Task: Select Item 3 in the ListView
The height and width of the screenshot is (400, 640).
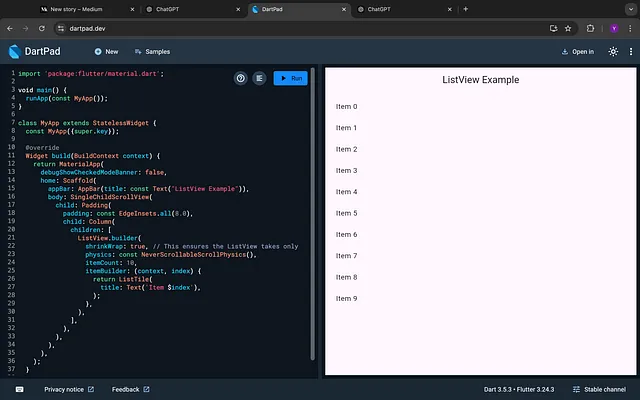Action: pyautogui.click(x=480, y=171)
